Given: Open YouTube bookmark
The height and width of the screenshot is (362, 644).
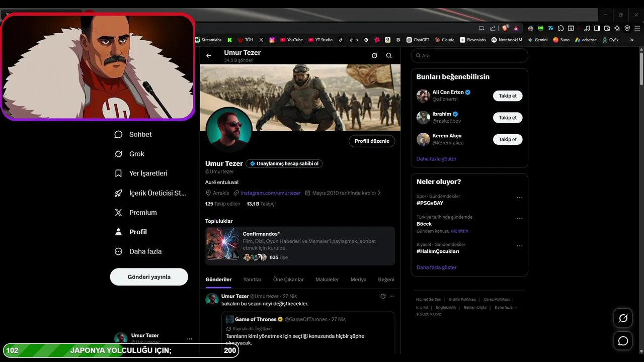Looking at the screenshot, I should [291, 40].
